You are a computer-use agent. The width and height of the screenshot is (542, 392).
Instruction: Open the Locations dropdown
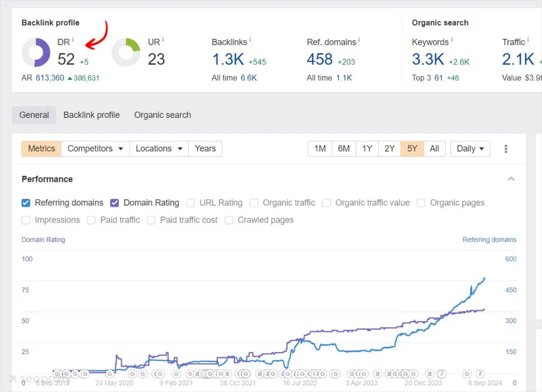[159, 149]
